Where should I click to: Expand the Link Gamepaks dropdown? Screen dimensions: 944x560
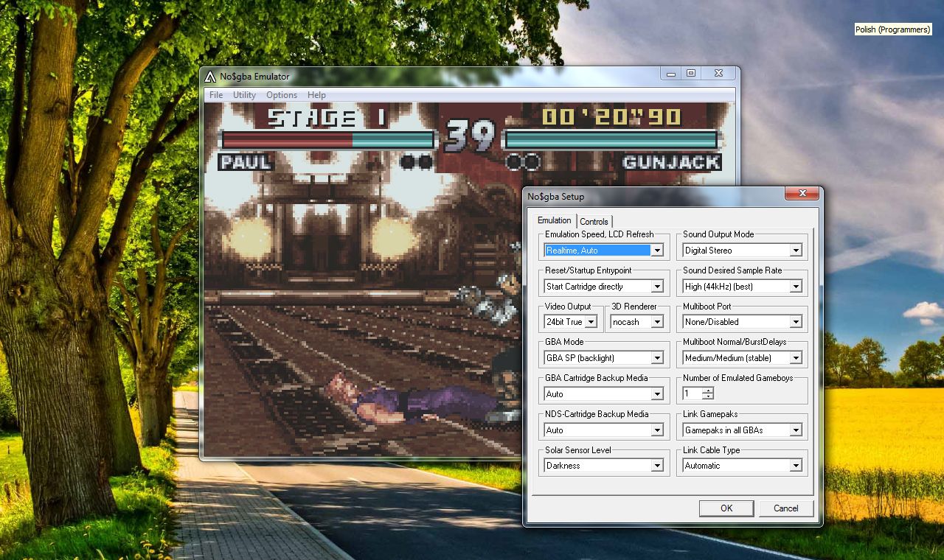(795, 430)
